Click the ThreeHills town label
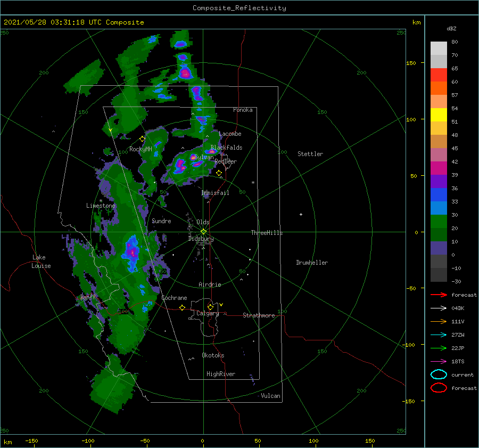 click(267, 233)
